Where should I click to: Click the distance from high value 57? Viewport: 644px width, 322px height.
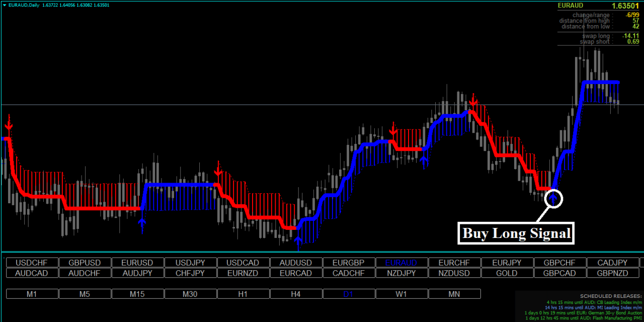[x=636, y=21]
